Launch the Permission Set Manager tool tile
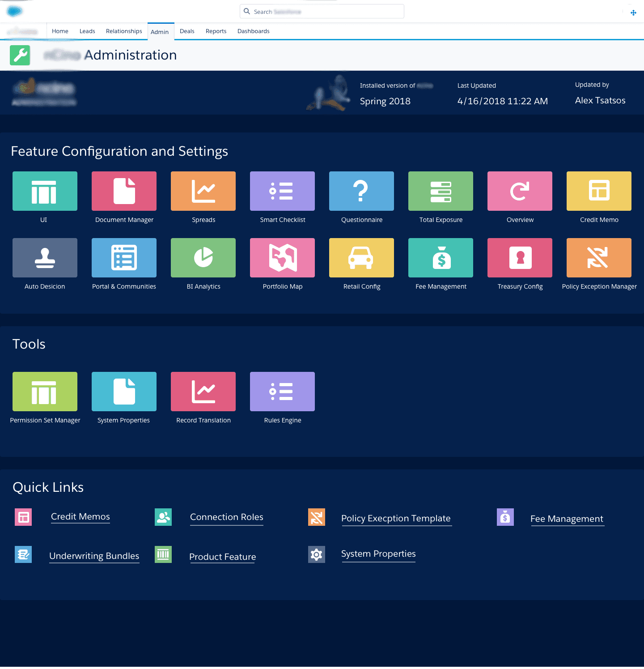Image resolution: width=644 pixels, height=669 pixels. [45, 392]
